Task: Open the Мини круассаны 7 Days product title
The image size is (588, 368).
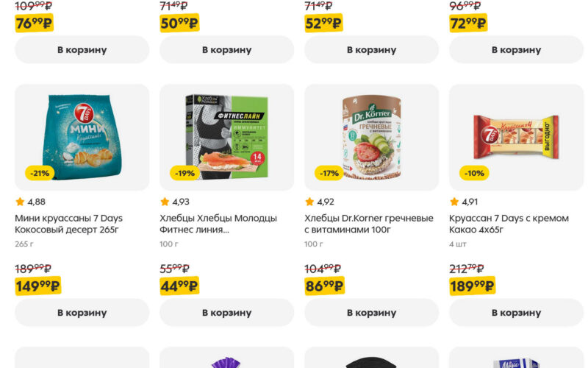Action: [68, 224]
